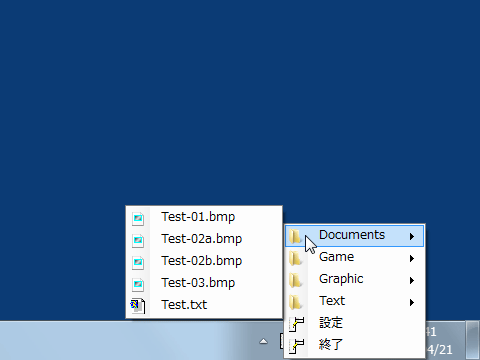Click the icon beside 設定

click(x=296, y=324)
